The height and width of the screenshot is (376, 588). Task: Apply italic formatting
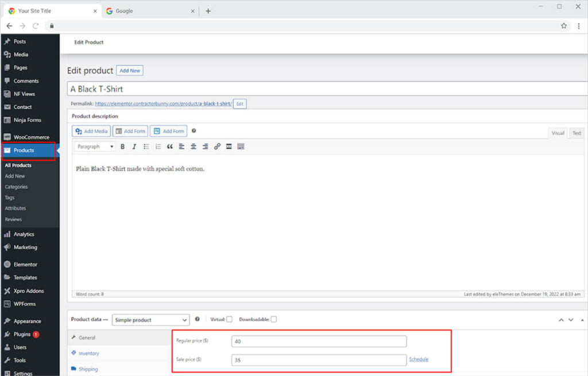[134, 147]
